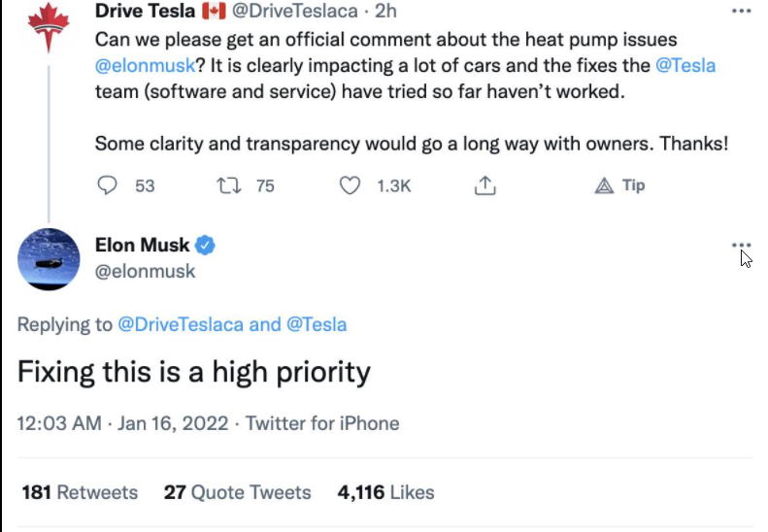Viewport: 768px width, 532px height.
Task: Open more options on Drive Tesla tweet
Action: coord(741,11)
